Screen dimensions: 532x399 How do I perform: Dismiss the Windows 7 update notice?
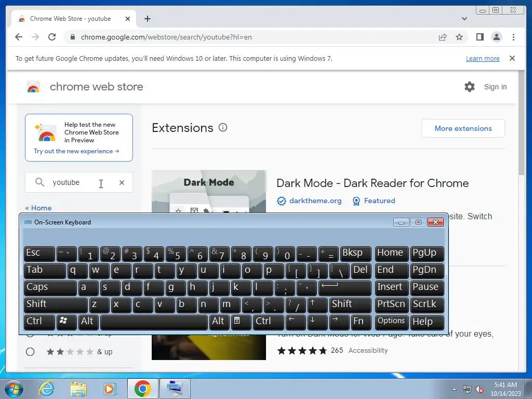512,58
